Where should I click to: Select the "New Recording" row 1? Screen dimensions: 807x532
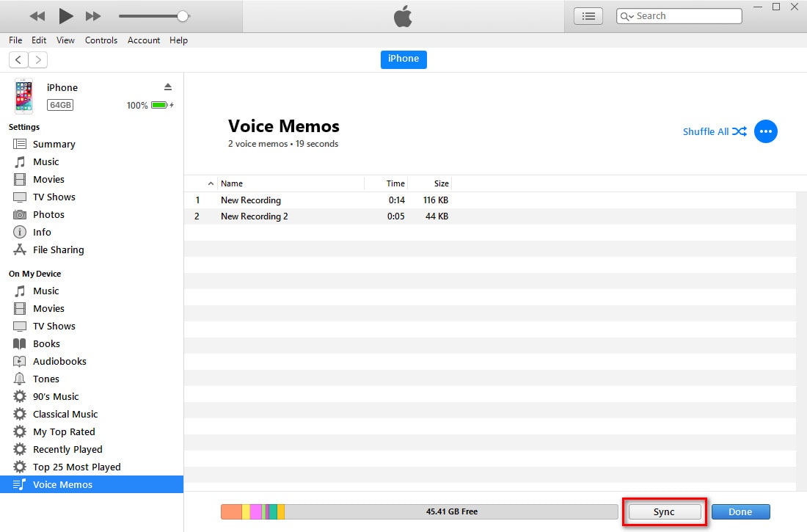[490, 200]
